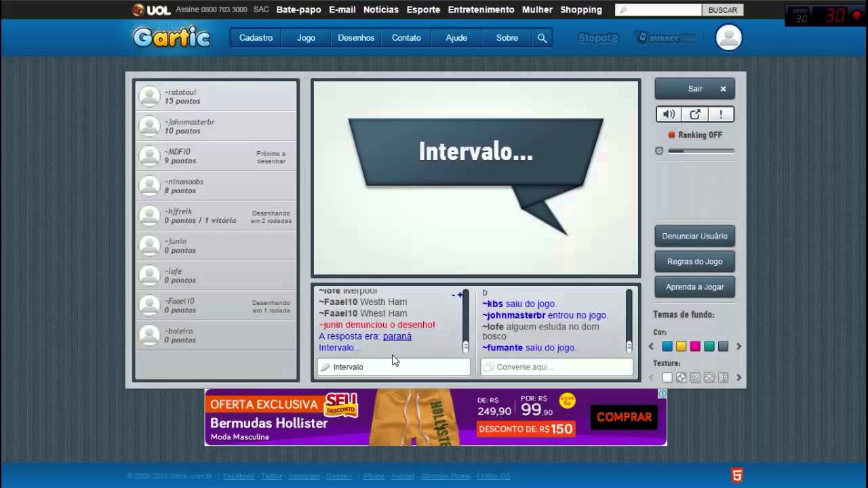Image resolution: width=868 pixels, height=488 pixels.
Task: Click the plus sign to enlarge answers text
Action: coord(460,295)
